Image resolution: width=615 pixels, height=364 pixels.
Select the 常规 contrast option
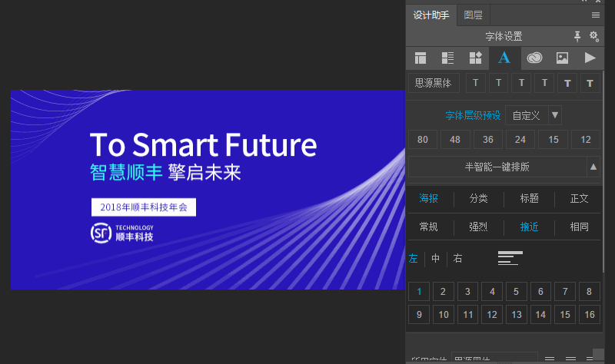pyautogui.click(x=428, y=227)
